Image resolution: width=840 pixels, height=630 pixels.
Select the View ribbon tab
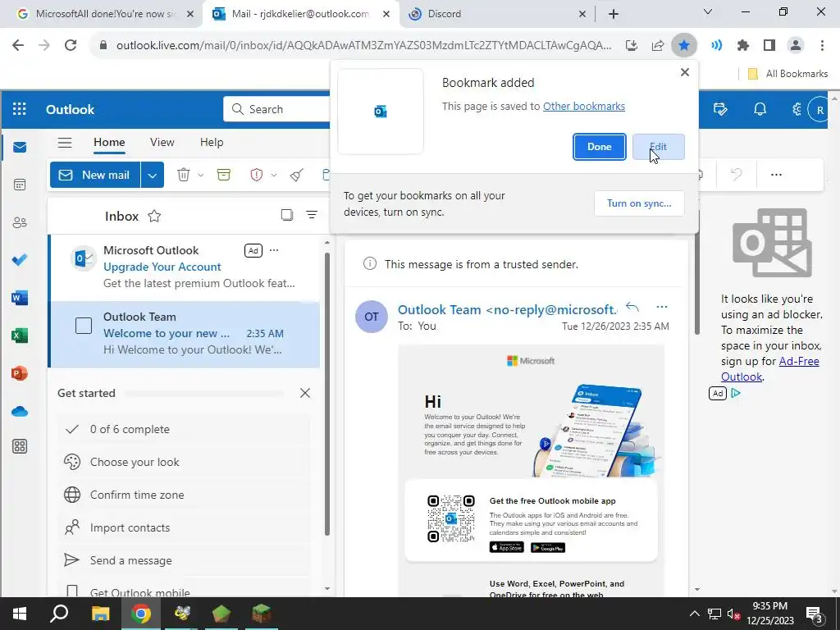tap(162, 142)
